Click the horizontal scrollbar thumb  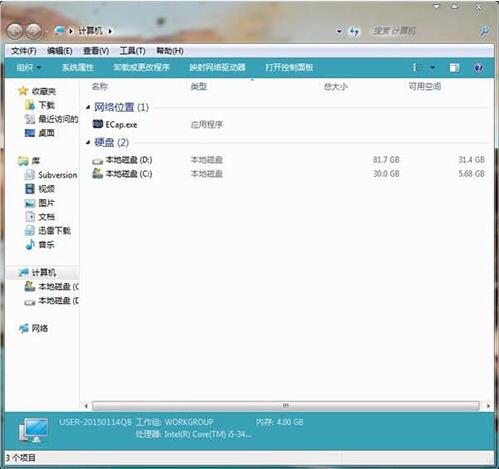pyautogui.click(x=286, y=406)
